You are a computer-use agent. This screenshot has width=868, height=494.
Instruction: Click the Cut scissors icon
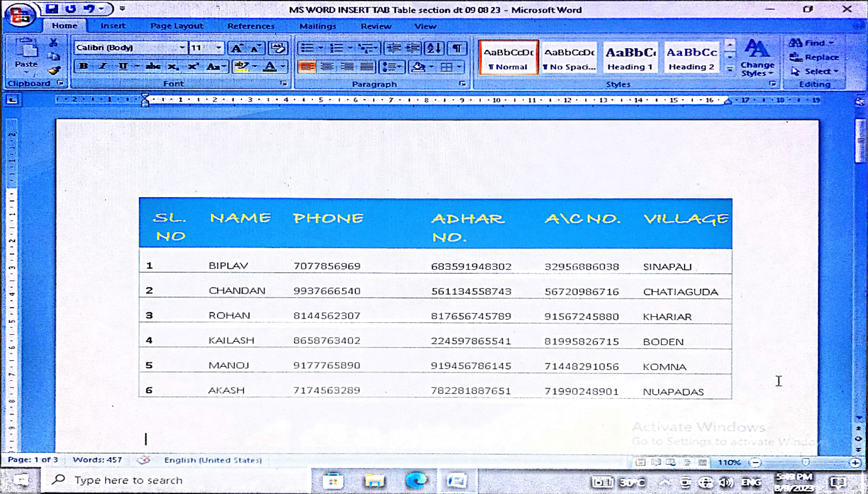point(53,43)
